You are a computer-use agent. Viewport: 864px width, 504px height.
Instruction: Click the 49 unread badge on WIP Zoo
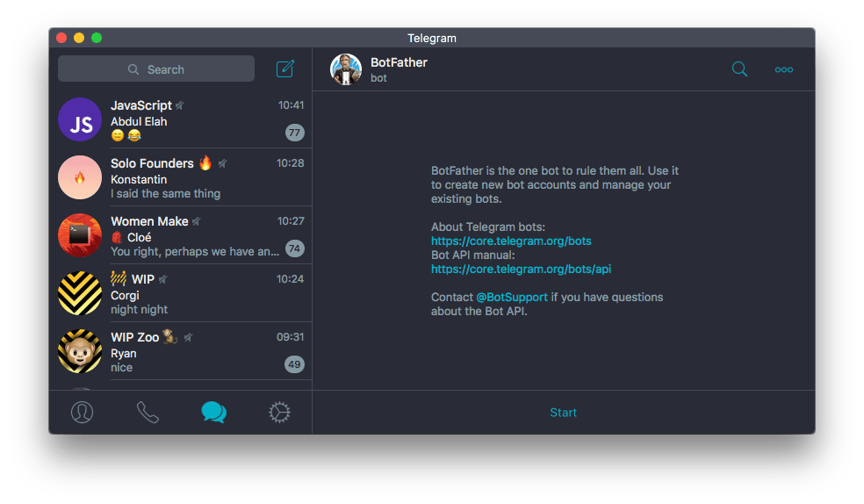click(x=295, y=364)
